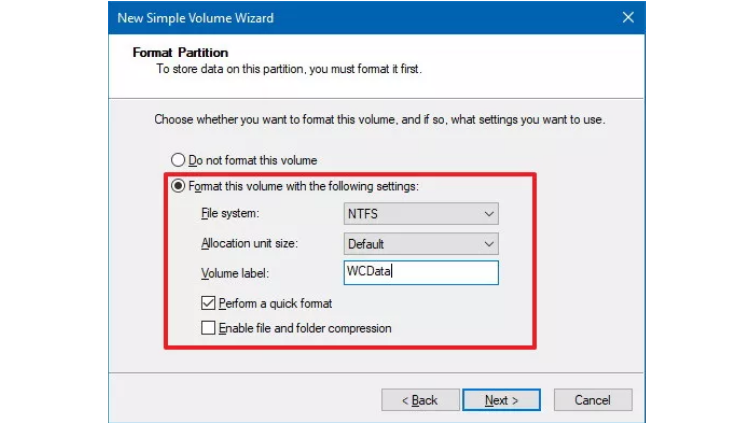Click the "Volume label:" label text
This screenshot has width=752, height=423.
(x=237, y=273)
